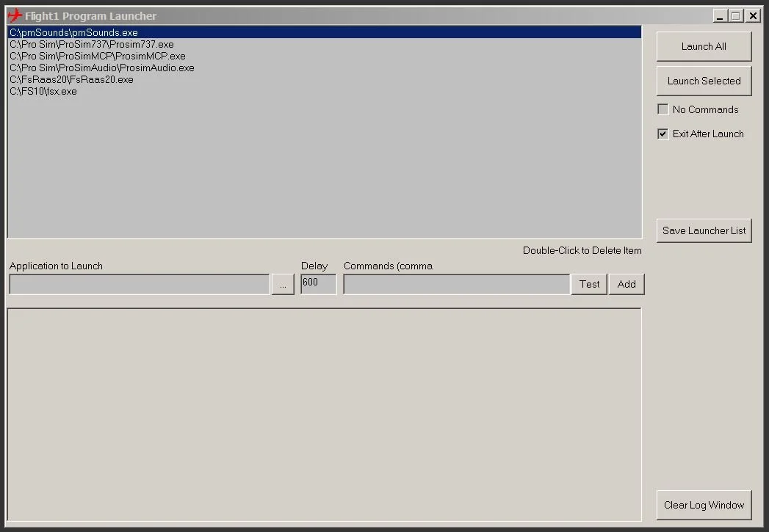Click the Application to Launch input field

click(140, 284)
